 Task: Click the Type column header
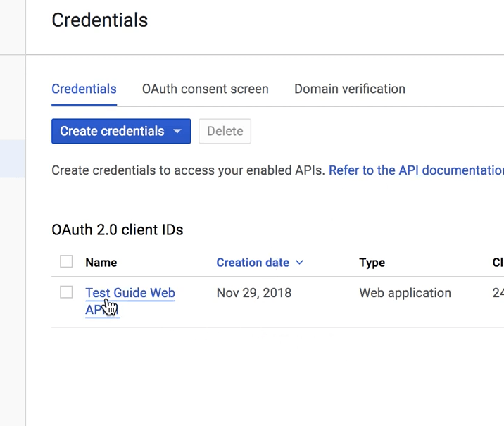pyautogui.click(x=372, y=263)
